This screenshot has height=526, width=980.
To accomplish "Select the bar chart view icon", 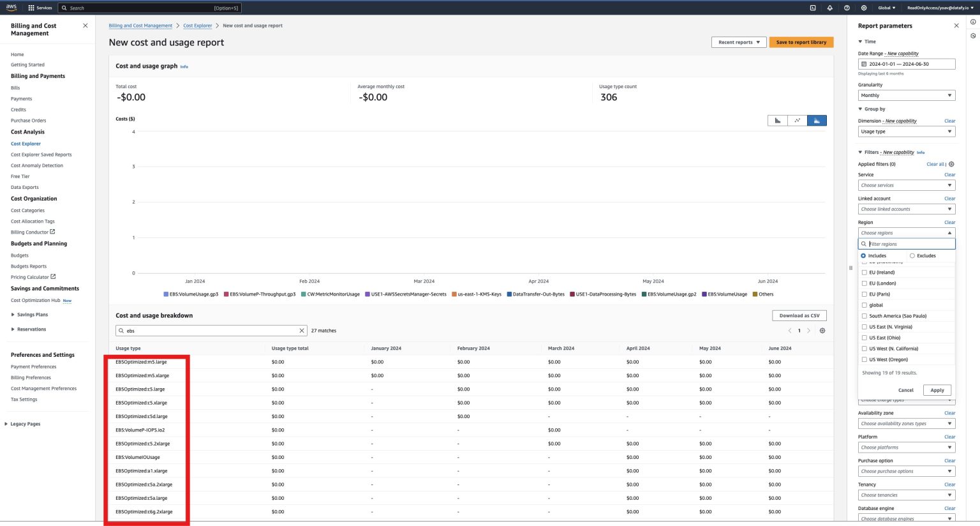I will [x=778, y=120].
